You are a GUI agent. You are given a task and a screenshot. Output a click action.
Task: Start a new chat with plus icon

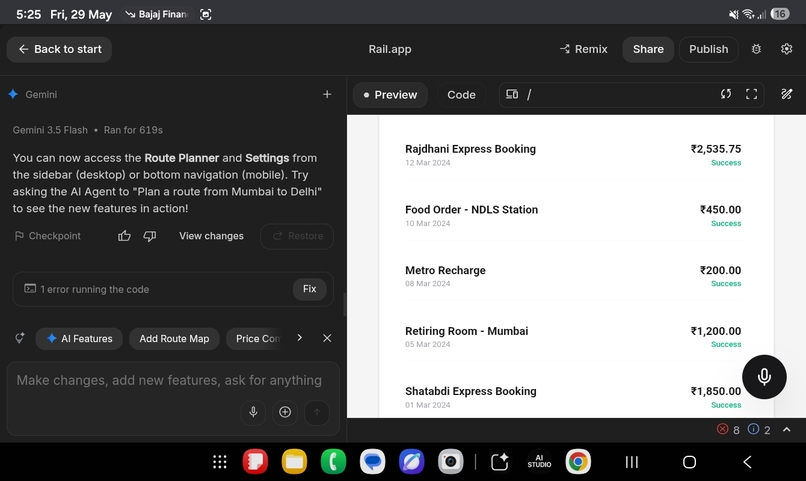coord(327,94)
